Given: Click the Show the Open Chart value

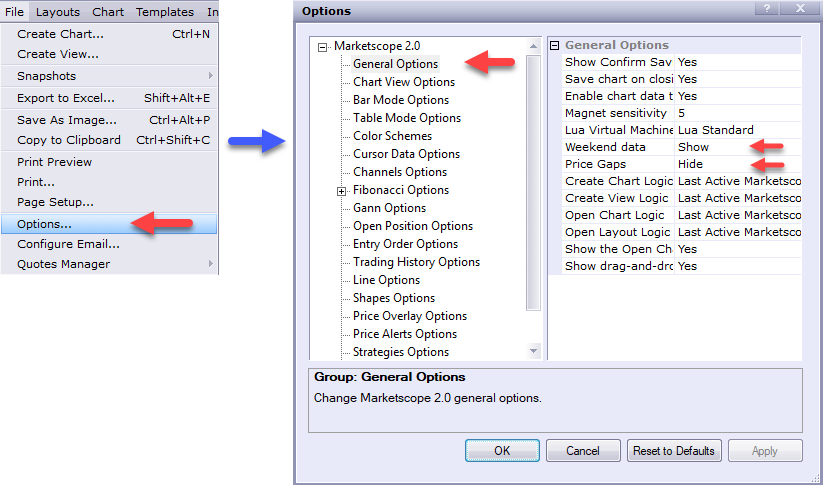Looking at the screenshot, I should point(738,249).
